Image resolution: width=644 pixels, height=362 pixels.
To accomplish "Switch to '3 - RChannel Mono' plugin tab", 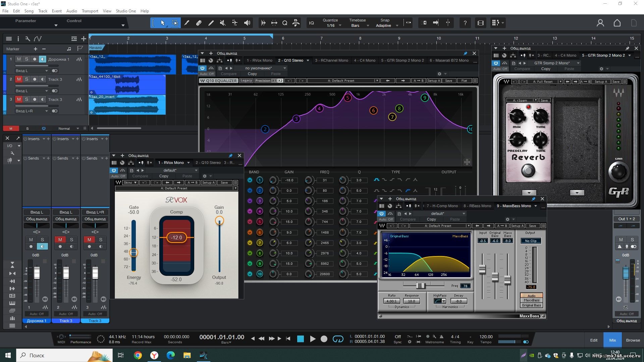I will 331,60.
